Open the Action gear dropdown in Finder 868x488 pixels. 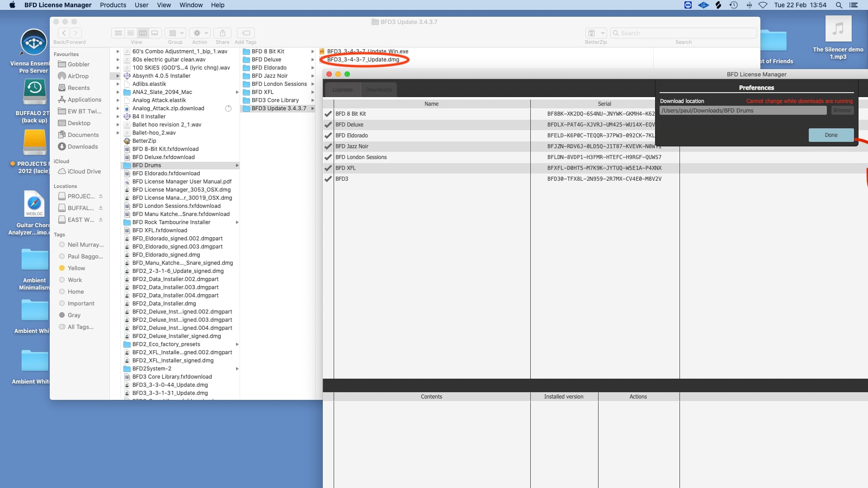point(200,33)
